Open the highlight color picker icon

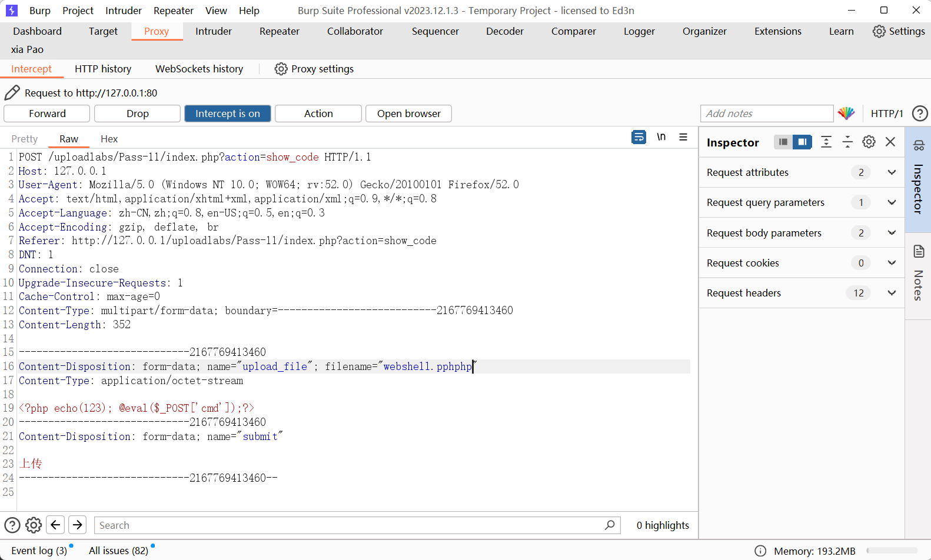point(846,114)
